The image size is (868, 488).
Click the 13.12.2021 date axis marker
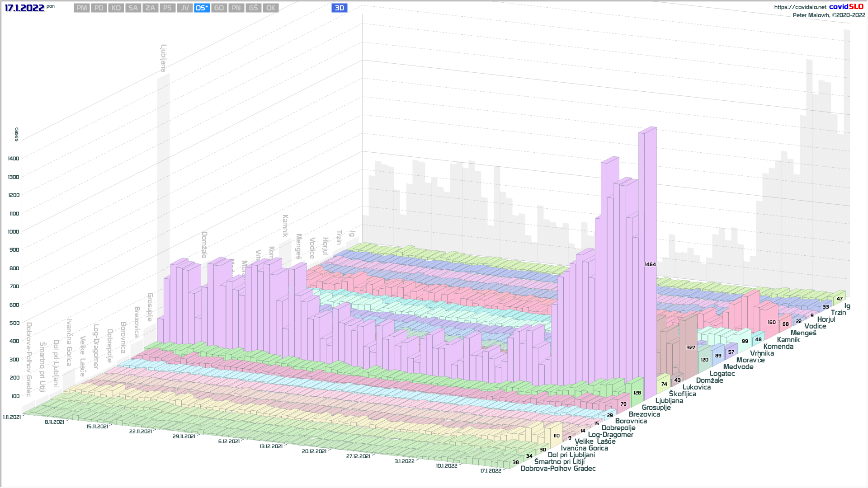pyautogui.click(x=271, y=446)
